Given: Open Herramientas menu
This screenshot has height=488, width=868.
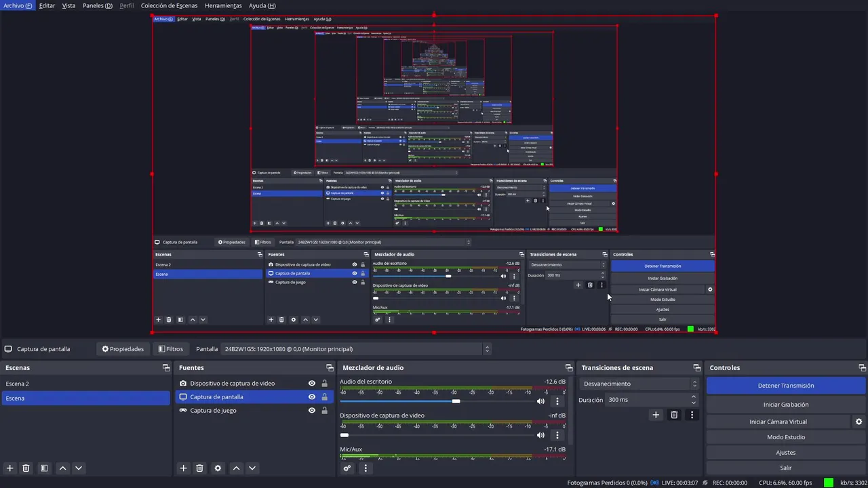Looking at the screenshot, I should pyautogui.click(x=223, y=5).
